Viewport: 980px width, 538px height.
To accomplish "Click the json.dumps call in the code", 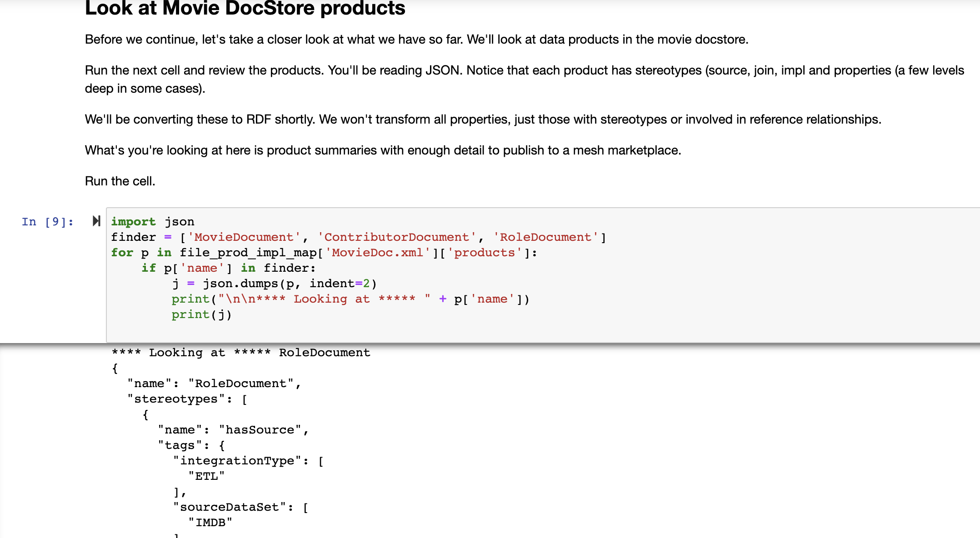I will 242,283.
